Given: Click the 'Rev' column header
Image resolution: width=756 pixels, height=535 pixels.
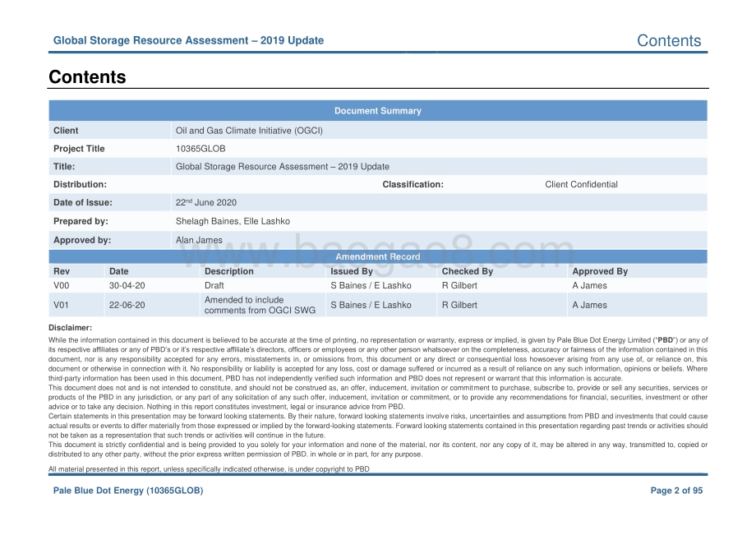Looking at the screenshot, I should (x=62, y=271).
